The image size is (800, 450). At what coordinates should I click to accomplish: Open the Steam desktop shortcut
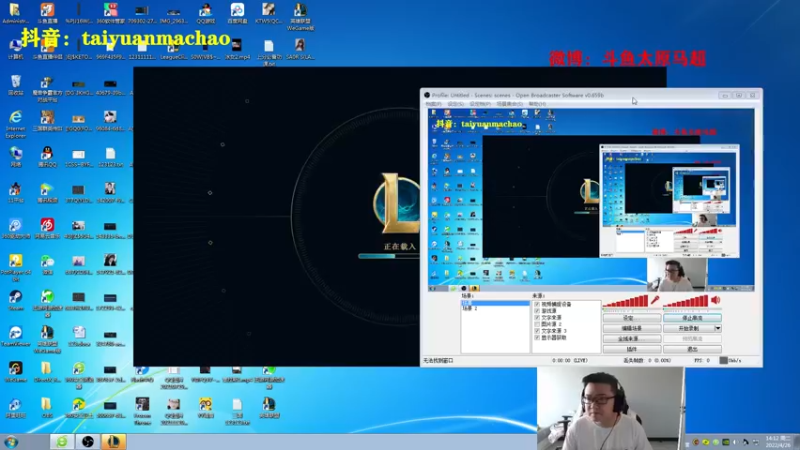click(15, 300)
